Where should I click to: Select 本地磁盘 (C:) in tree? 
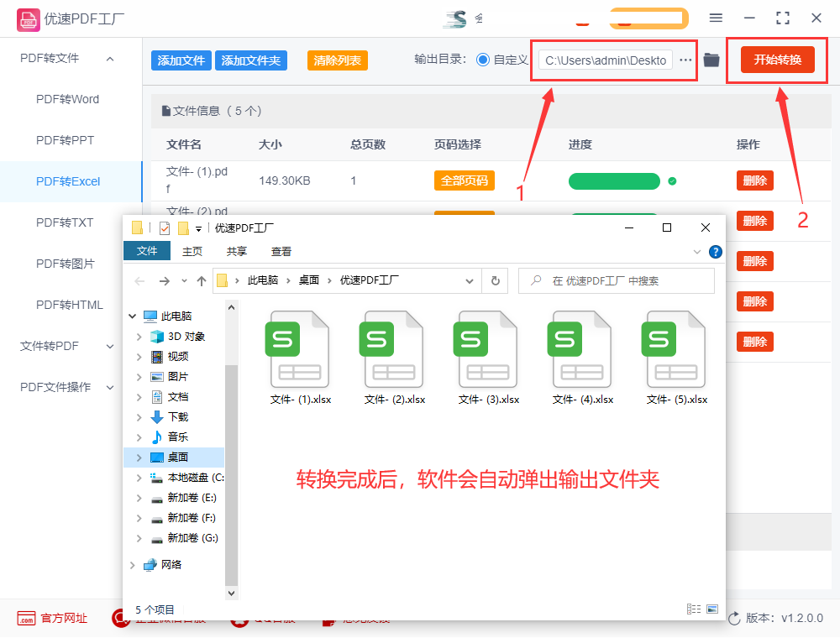click(x=196, y=478)
